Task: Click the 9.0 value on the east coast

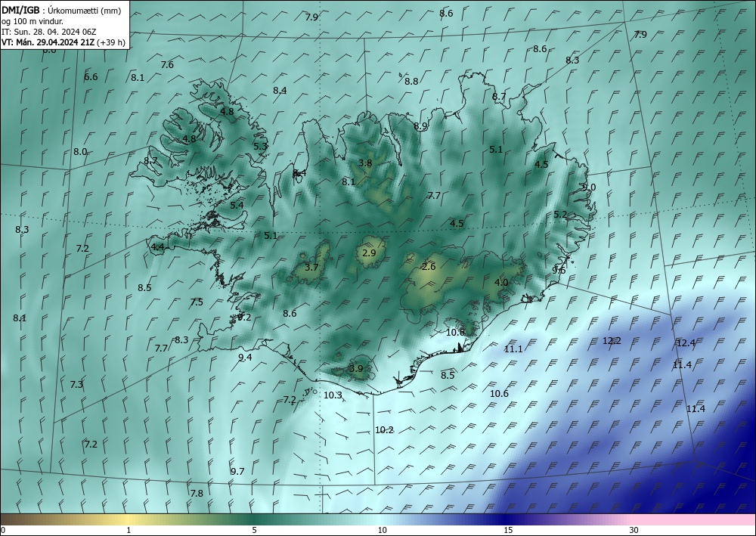Action: (x=589, y=187)
